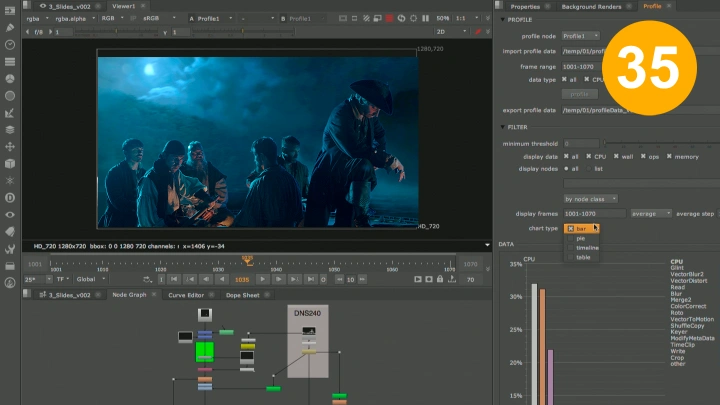Open the Image nodes menu in left toolbar
This screenshot has height=405, width=720.
(10, 11)
